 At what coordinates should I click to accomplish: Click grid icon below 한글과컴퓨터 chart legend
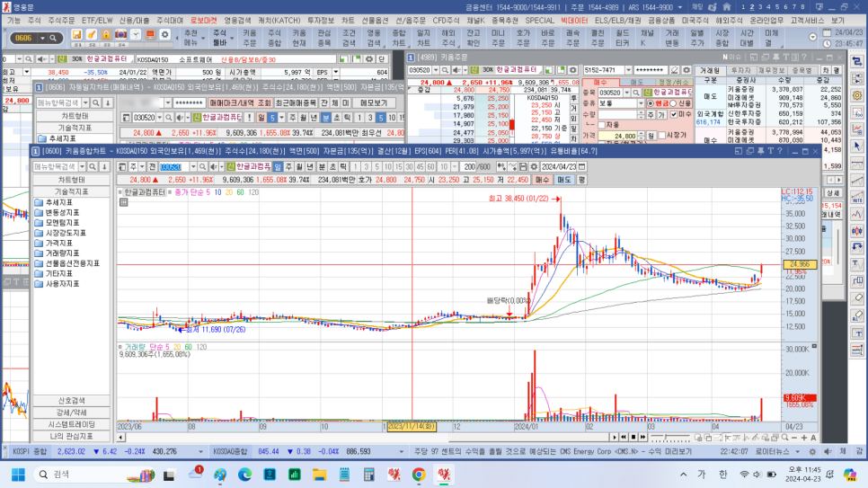(123, 202)
